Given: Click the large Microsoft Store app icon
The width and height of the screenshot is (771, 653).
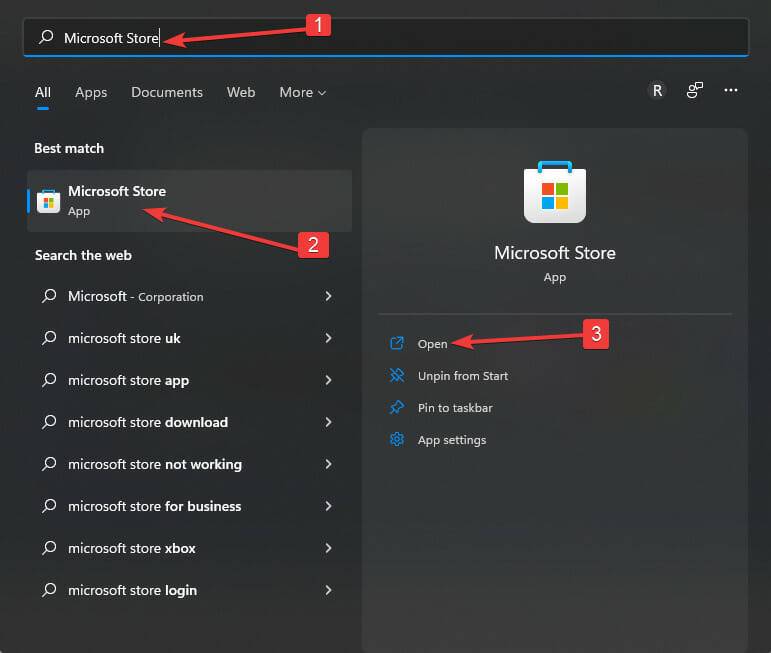Looking at the screenshot, I should 555,192.
